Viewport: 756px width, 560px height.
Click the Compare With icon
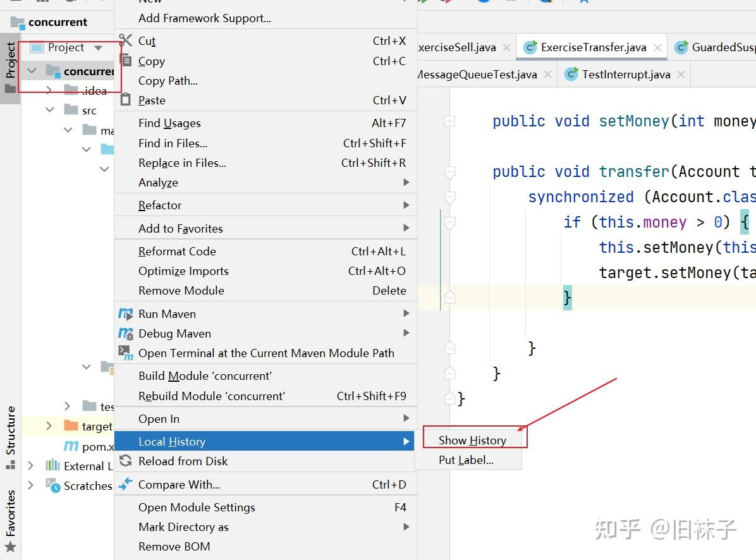pyautogui.click(x=125, y=484)
